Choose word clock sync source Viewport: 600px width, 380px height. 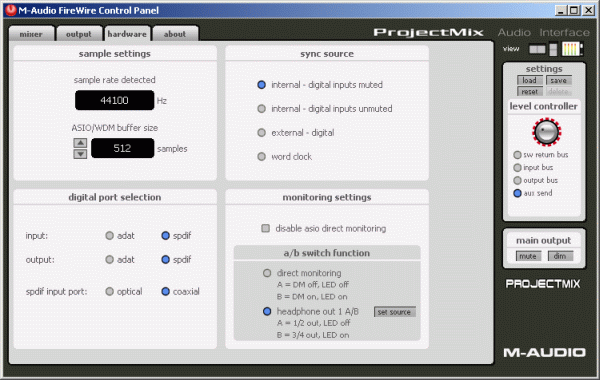261,157
